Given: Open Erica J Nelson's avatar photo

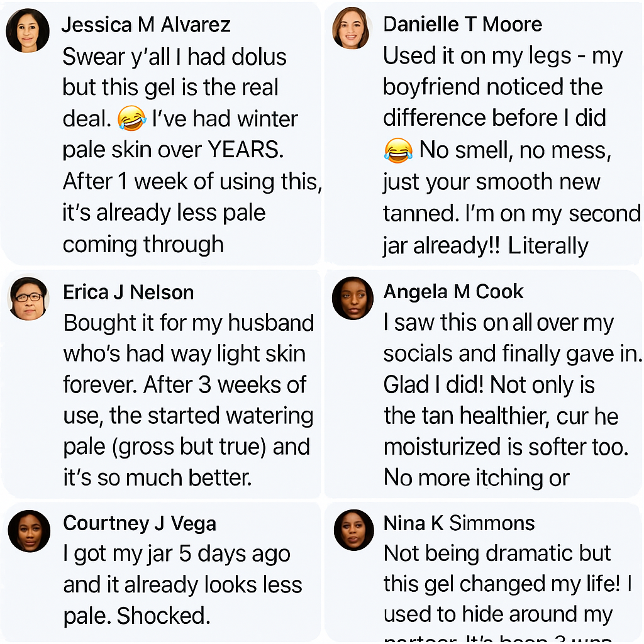Looking at the screenshot, I should pyautogui.click(x=28, y=299).
